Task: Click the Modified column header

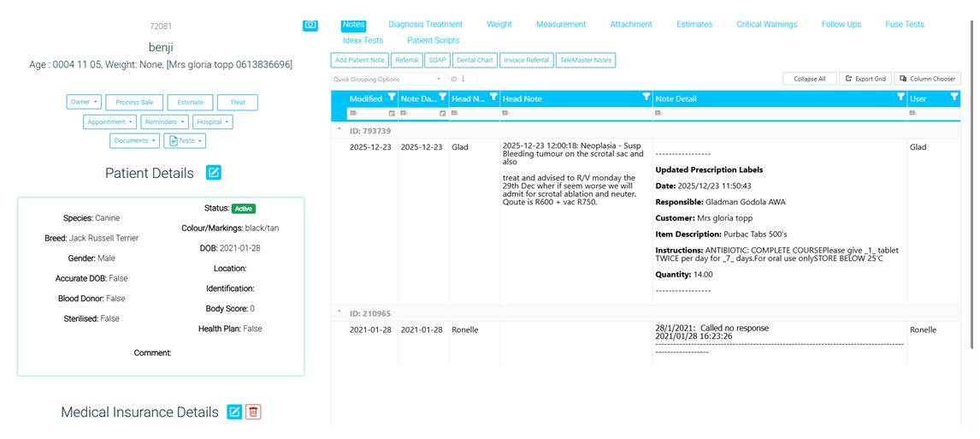Action: [x=366, y=98]
